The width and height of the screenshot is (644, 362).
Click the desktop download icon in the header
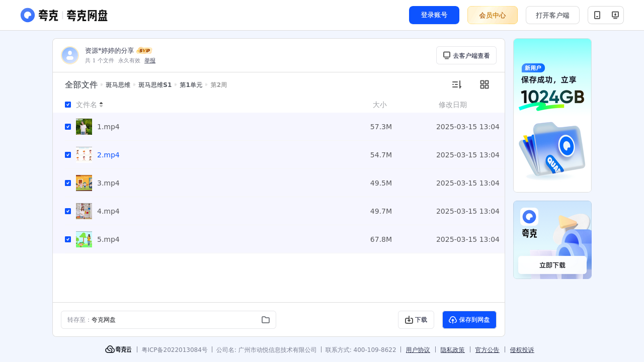(615, 15)
